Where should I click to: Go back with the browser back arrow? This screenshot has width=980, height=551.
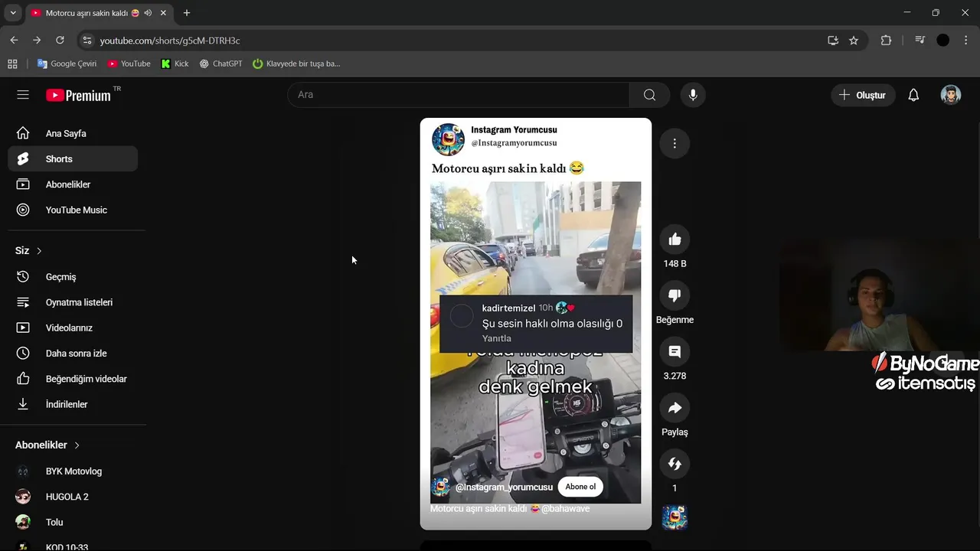(x=14, y=41)
